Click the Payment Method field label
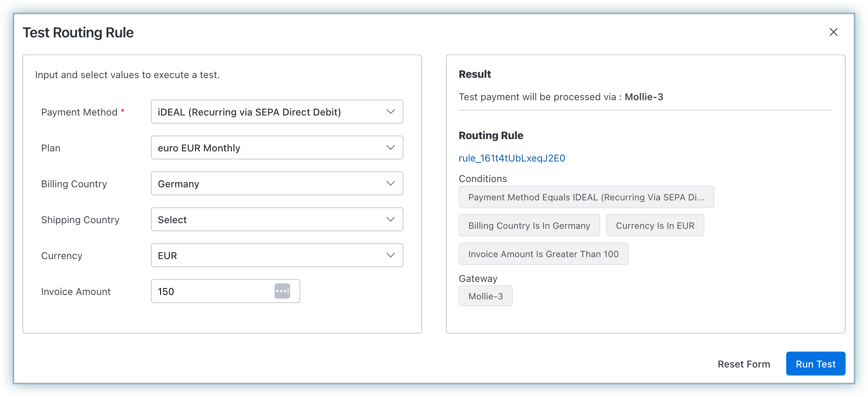 pos(79,112)
